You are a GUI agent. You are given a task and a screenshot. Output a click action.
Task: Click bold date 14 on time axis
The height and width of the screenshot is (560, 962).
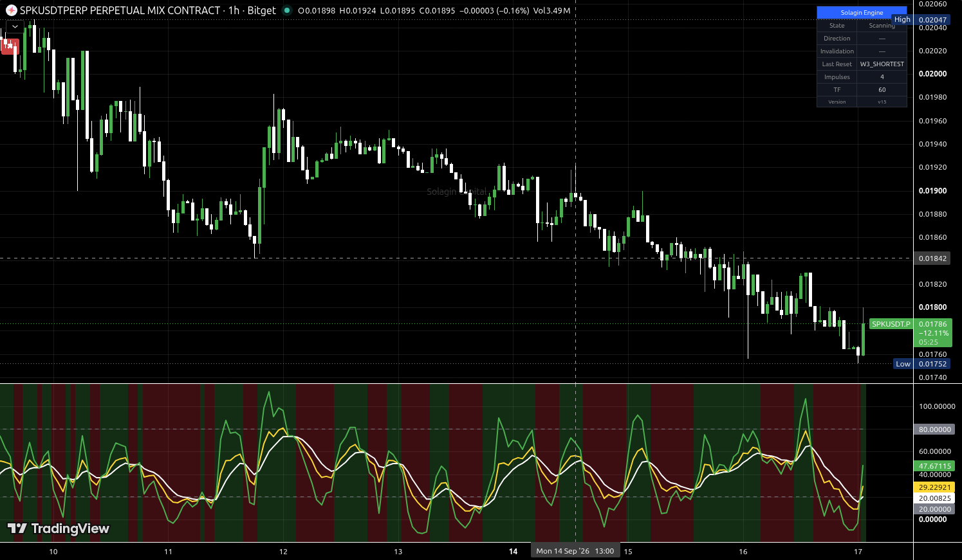point(513,552)
